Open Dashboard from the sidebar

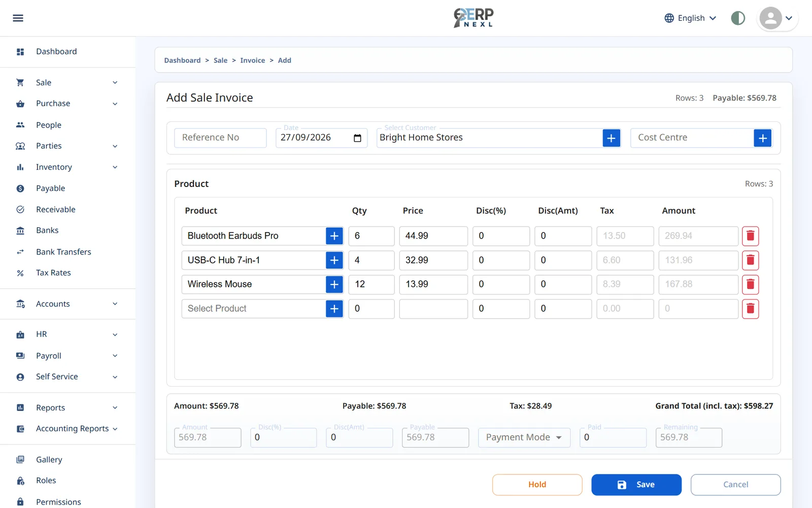[56, 52]
